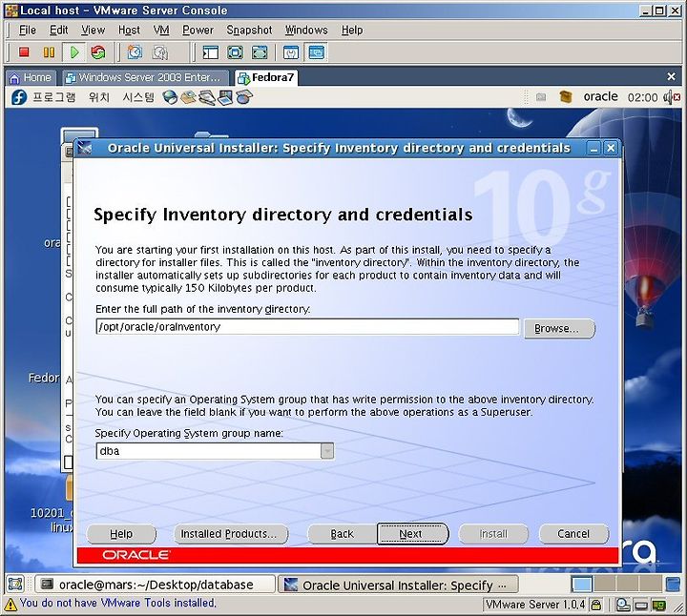
Task: Click the green Power On play button
Action: pyautogui.click(x=74, y=52)
